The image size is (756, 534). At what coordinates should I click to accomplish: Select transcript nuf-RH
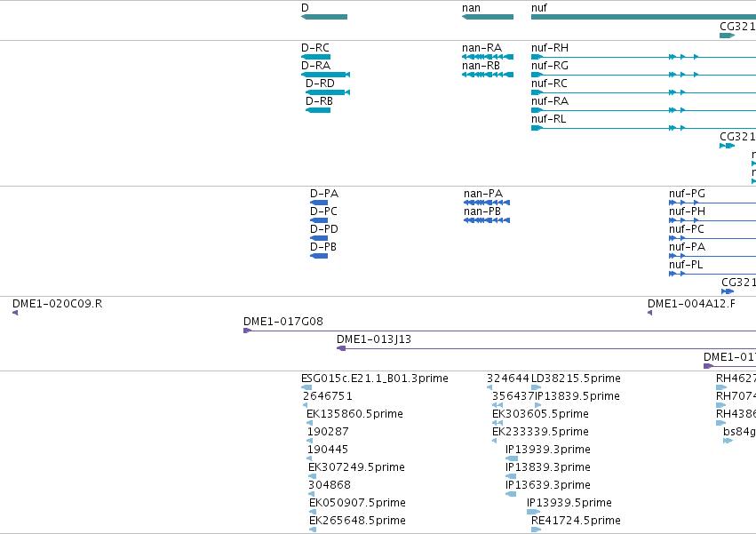[x=643, y=57]
